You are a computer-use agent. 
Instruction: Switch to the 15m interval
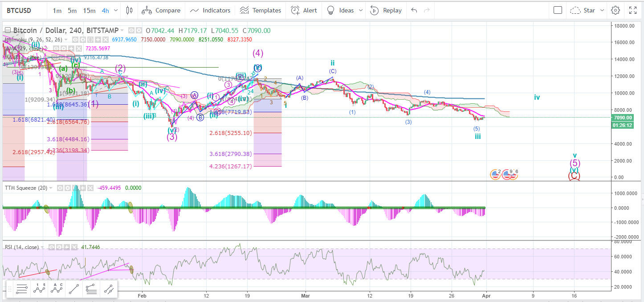coord(89,10)
